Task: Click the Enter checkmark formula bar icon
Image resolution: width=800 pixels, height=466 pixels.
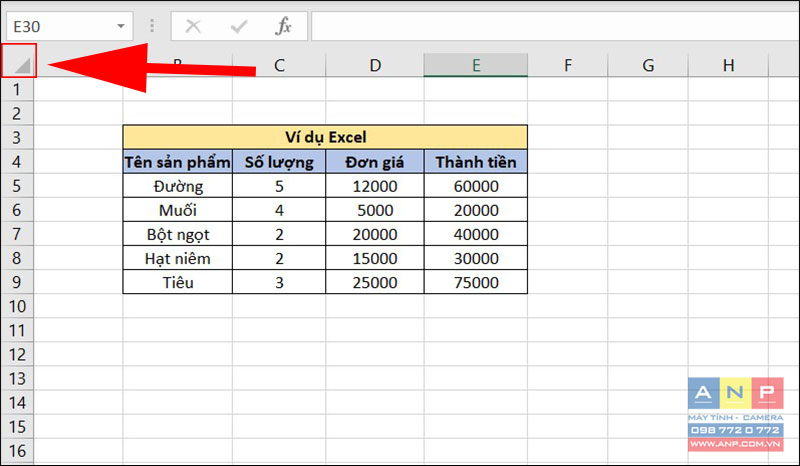Action: [x=239, y=26]
